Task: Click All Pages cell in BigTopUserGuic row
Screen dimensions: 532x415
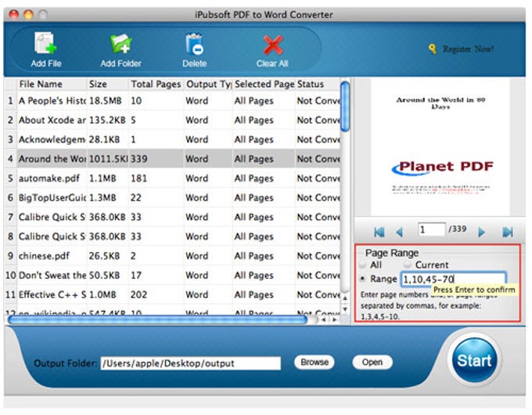Action: pyautogui.click(x=264, y=197)
